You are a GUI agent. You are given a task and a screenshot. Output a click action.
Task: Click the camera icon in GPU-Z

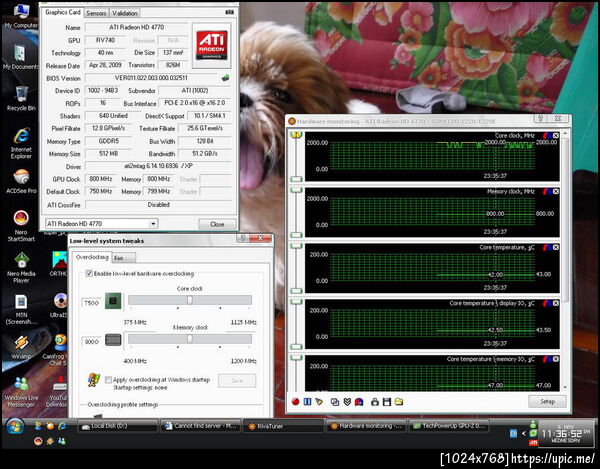(x=230, y=12)
